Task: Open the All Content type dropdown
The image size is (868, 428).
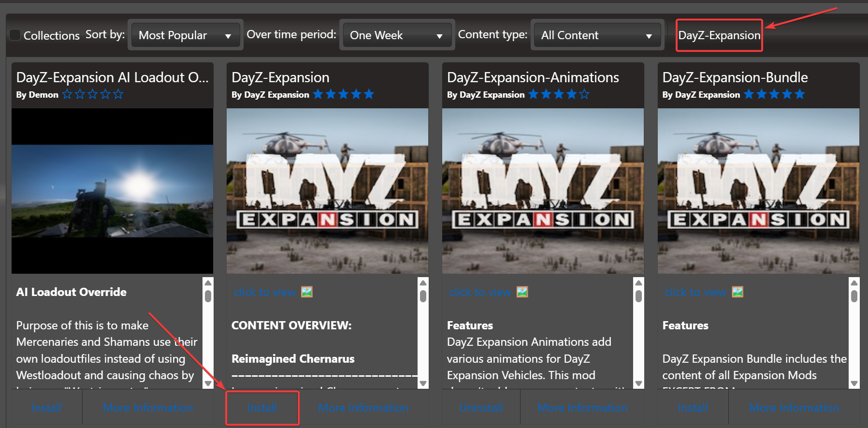Action: pos(597,35)
